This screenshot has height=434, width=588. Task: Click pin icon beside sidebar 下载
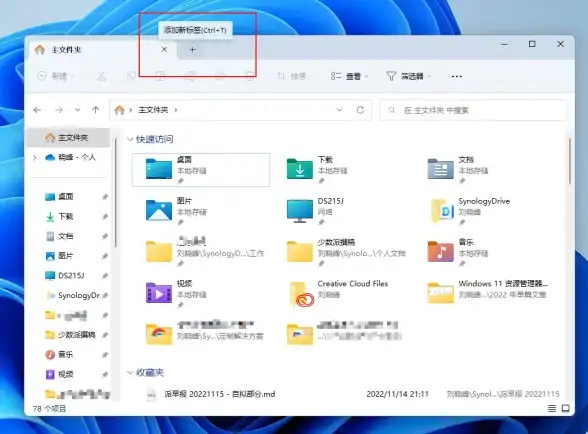point(105,217)
